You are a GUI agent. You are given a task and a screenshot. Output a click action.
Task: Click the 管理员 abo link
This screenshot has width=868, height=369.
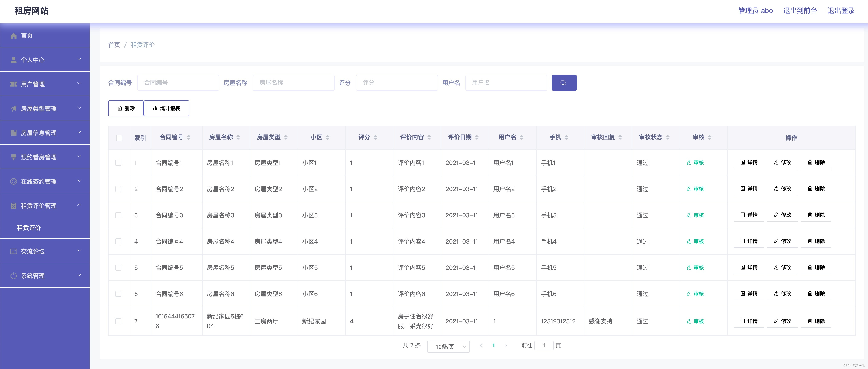(x=755, y=11)
